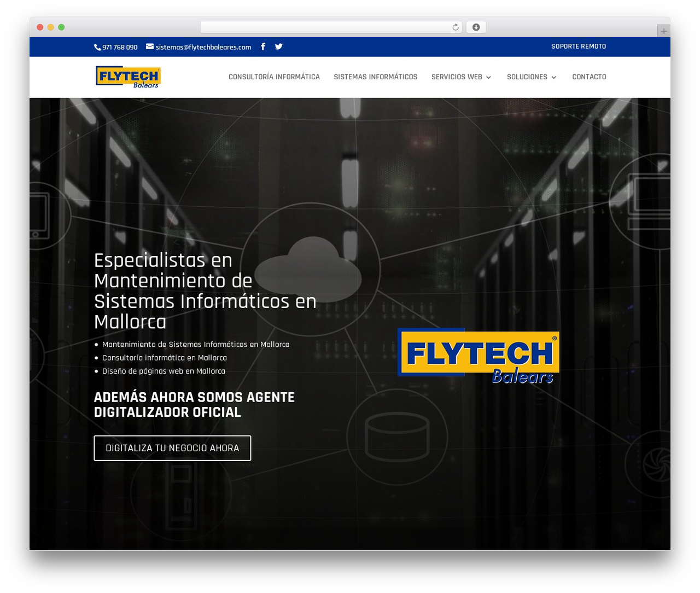This screenshot has height=593, width=700.
Task: Close the browser window with the red button
Action: (40, 27)
